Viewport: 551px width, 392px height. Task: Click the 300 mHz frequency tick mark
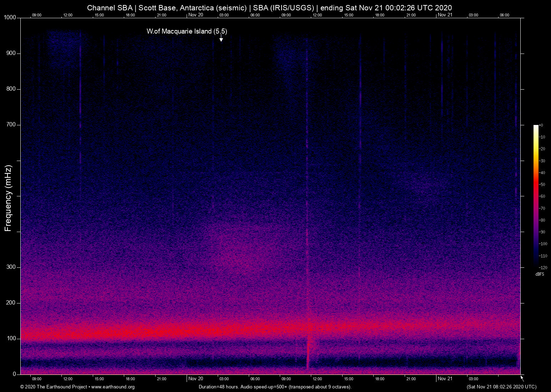[x=19, y=267]
